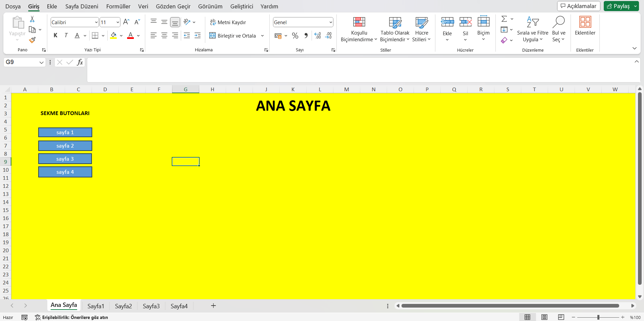The height and width of the screenshot is (321, 644).
Task: Click the Cut scissors icon
Action: click(32, 19)
